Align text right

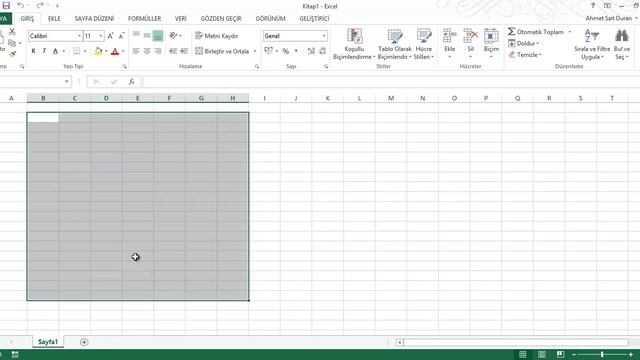tap(158, 51)
